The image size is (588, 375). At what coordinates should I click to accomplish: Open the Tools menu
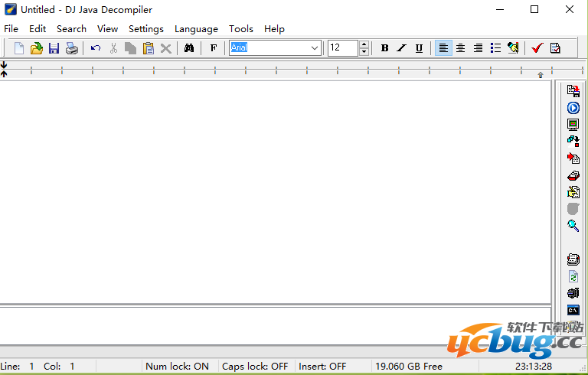241,29
